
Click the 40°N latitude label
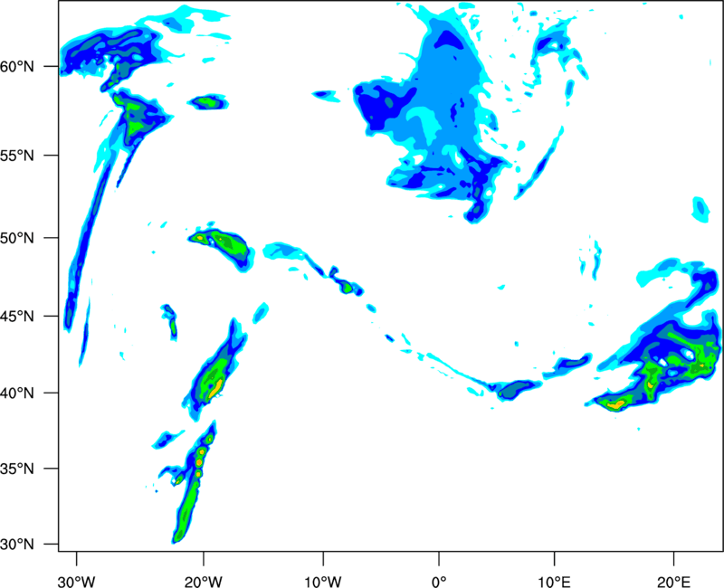coord(17,394)
